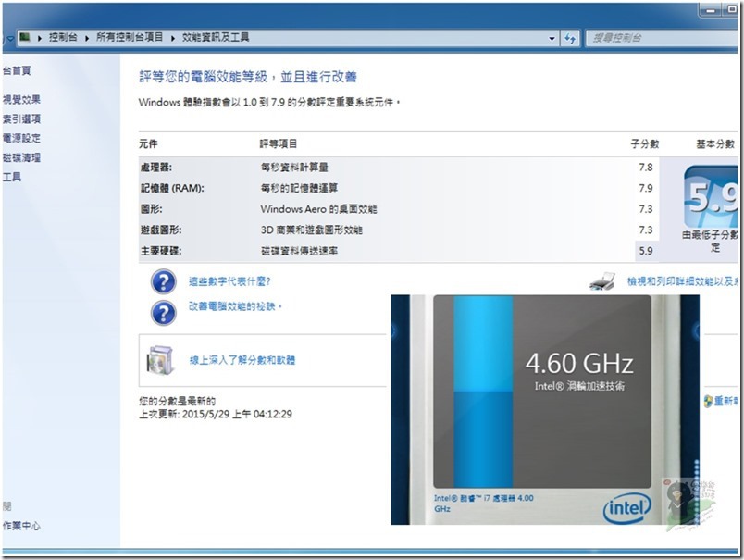The image size is (744, 560).
Task: Click the 4.60 GHz reading on the Intel gadget
Action: (579, 364)
